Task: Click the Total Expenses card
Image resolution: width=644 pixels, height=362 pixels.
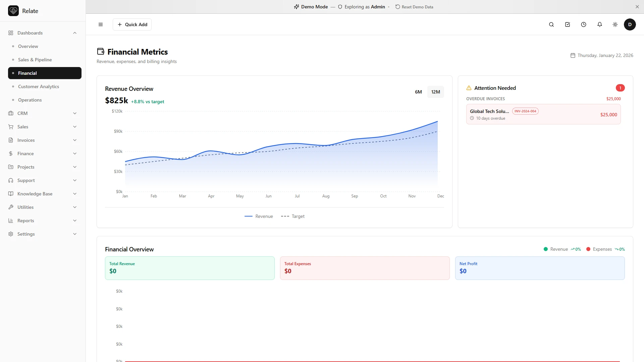Action: (x=365, y=268)
